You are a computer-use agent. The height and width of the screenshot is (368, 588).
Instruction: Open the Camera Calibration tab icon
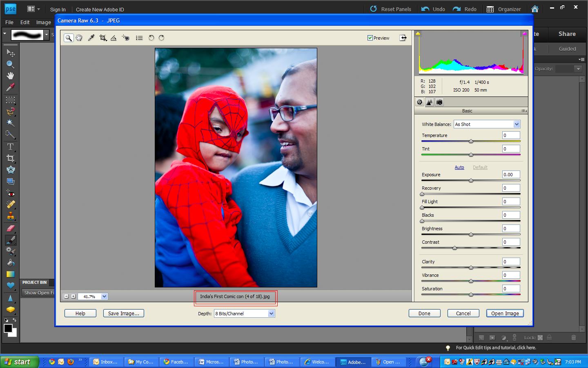(x=439, y=102)
